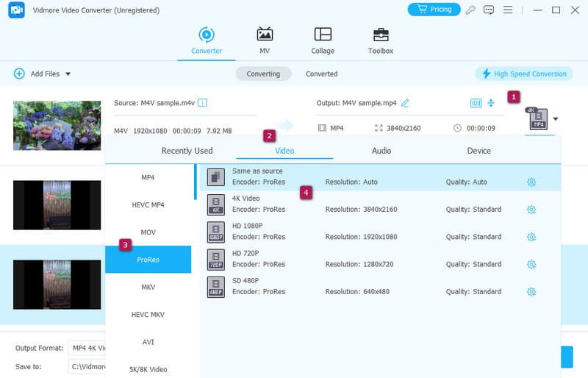
Task: Expand the output format dropdown arrow
Action: pyautogui.click(x=556, y=118)
